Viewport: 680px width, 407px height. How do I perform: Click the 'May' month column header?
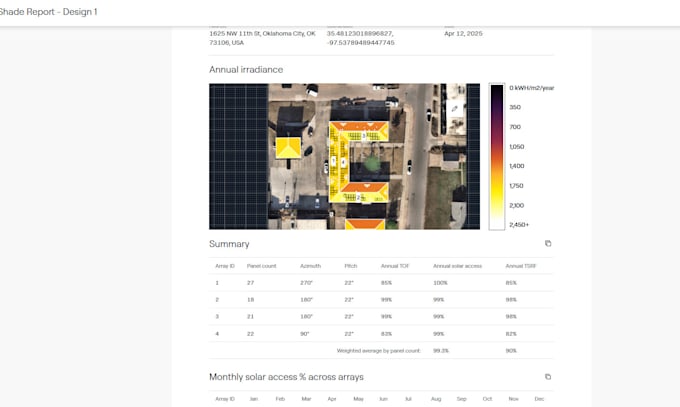pyautogui.click(x=358, y=399)
